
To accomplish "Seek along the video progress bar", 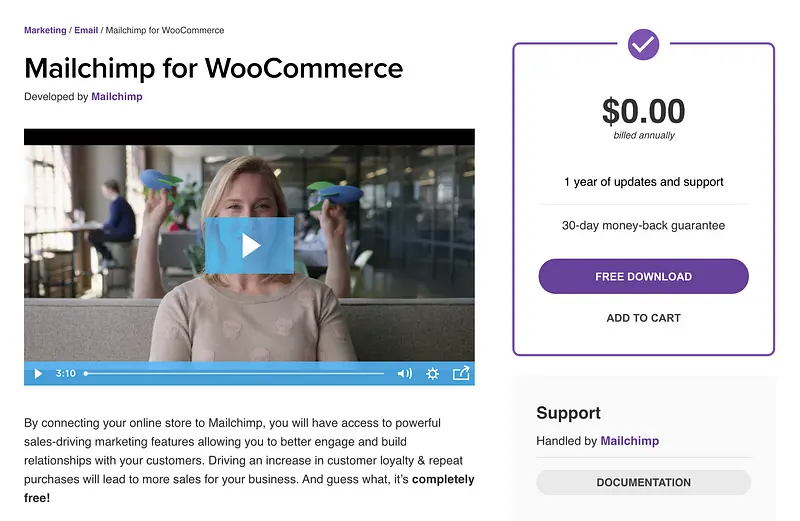I will pyautogui.click(x=234, y=374).
